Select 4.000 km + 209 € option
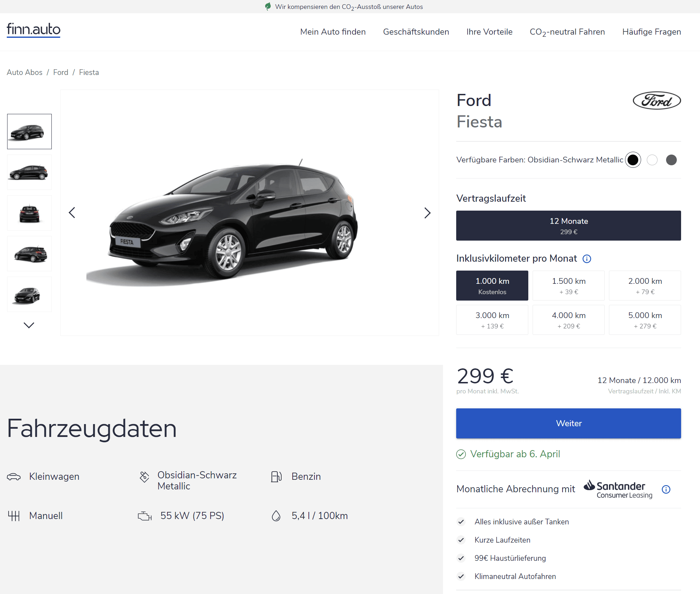700x594 pixels. tap(569, 320)
